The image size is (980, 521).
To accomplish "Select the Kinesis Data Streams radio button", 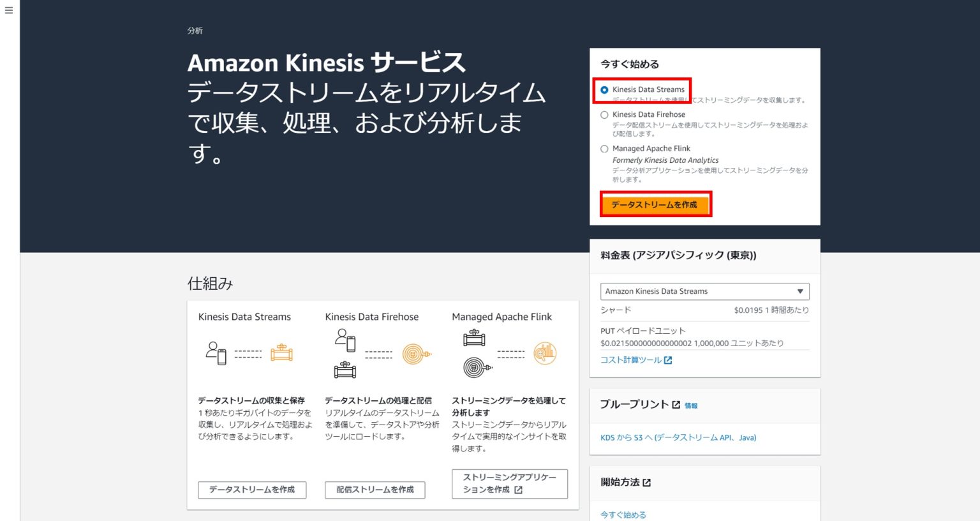I will pyautogui.click(x=604, y=89).
